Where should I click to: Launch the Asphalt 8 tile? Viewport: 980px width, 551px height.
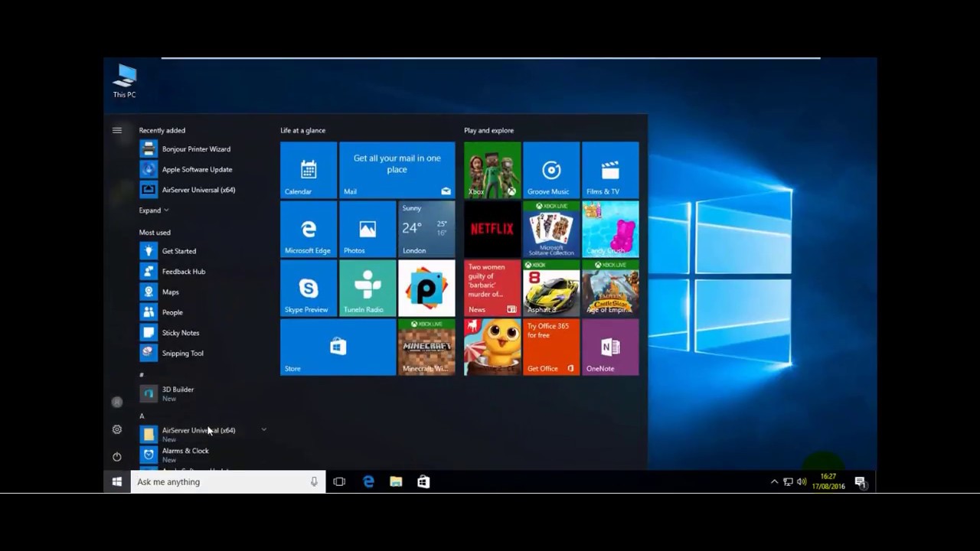pos(551,288)
